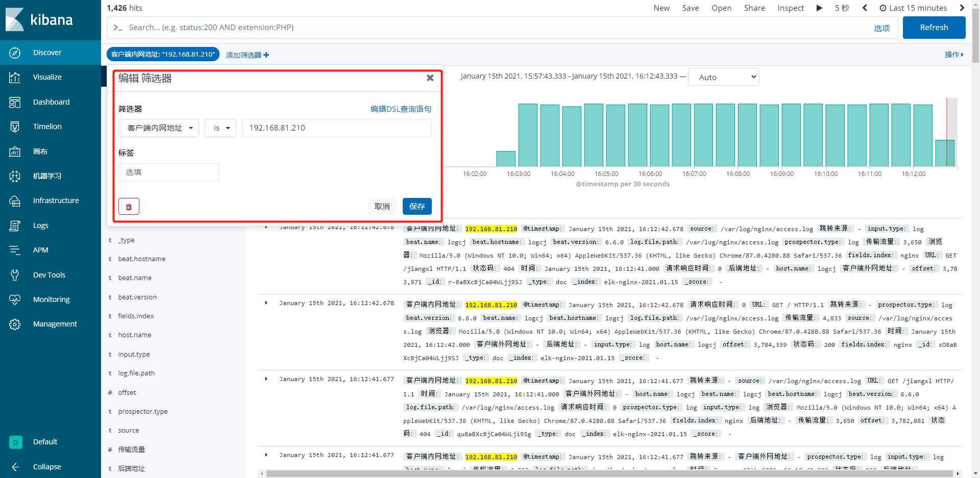Click plus icon to add filter
980x478 pixels.
pos(266,55)
